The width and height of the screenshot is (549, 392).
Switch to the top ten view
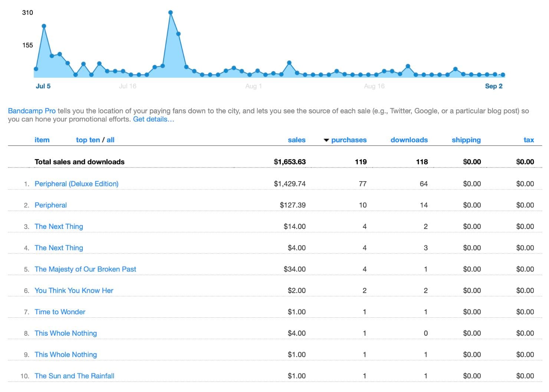click(88, 140)
